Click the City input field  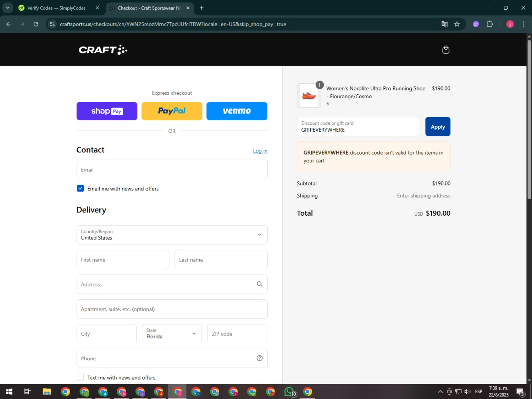(106, 333)
